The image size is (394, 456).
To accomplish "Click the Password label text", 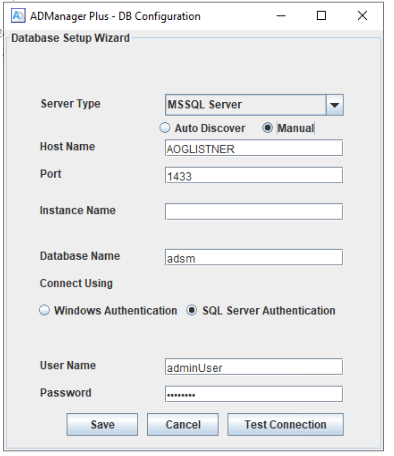I will point(66,393).
